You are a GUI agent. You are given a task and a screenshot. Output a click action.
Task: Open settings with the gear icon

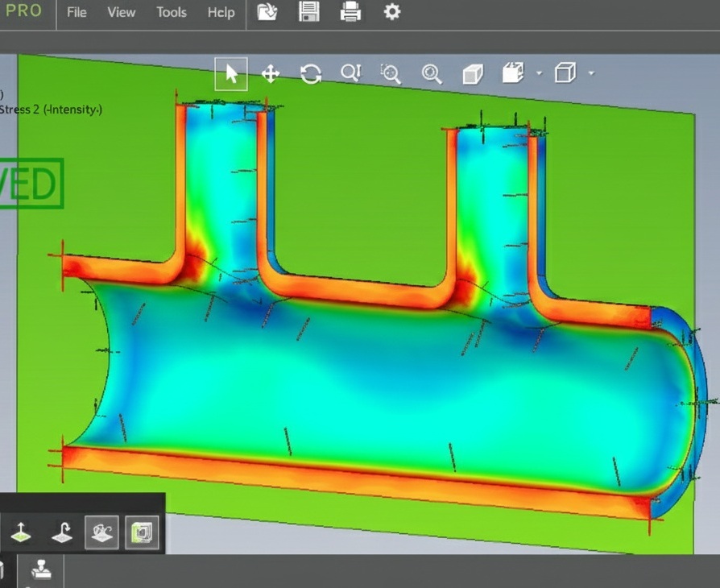(x=392, y=12)
